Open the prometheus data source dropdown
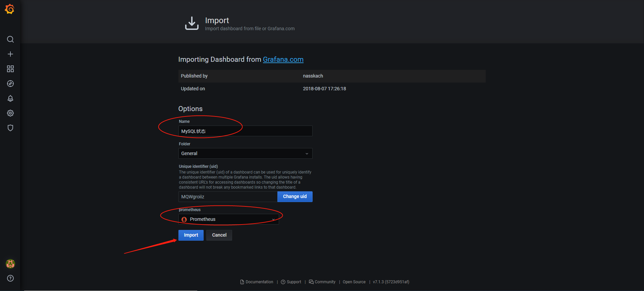Viewport: 644px width, 291px height. 228,219
